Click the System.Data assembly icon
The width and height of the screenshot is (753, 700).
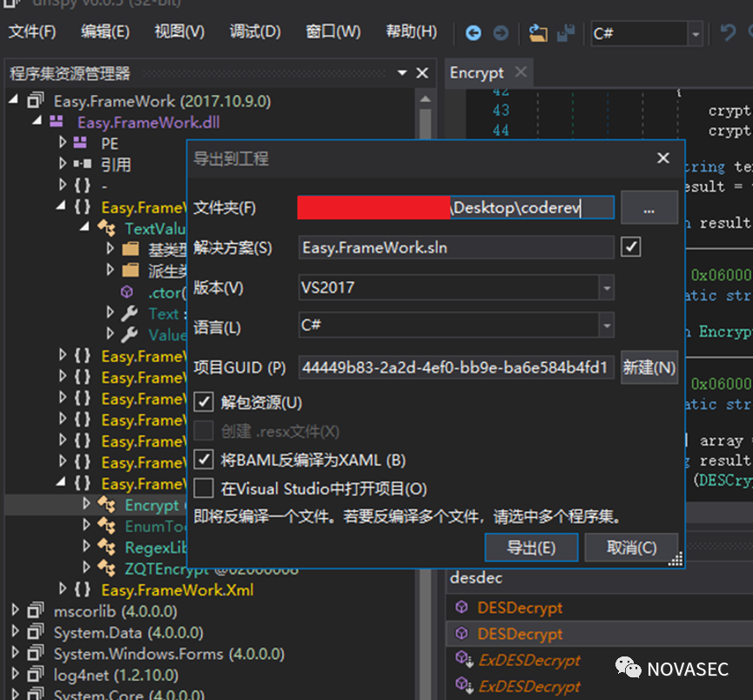tap(35, 632)
